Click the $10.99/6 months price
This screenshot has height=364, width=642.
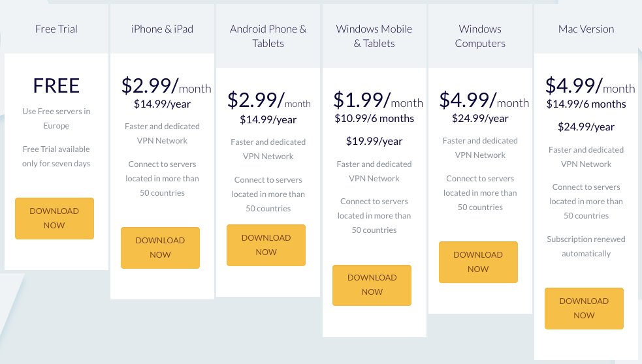(x=374, y=119)
